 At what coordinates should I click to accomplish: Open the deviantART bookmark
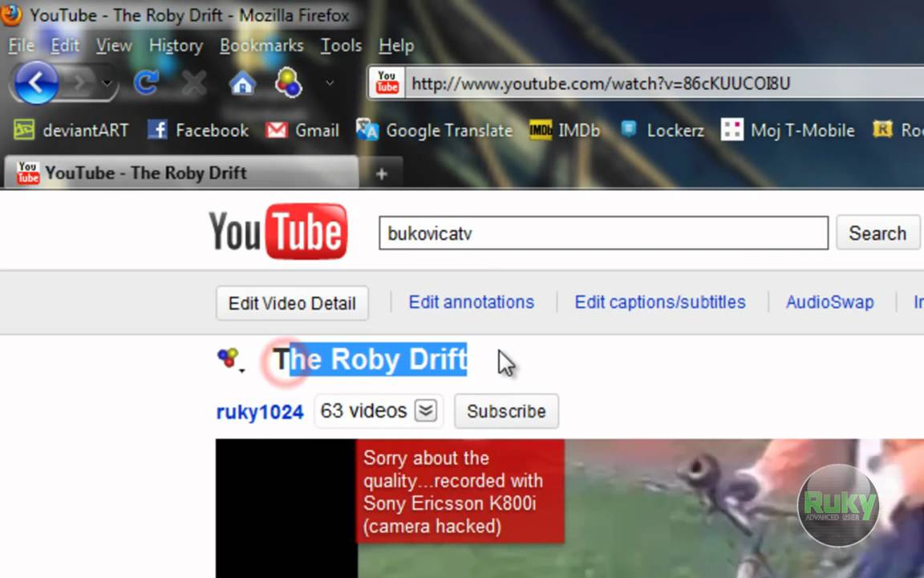click(71, 130)
